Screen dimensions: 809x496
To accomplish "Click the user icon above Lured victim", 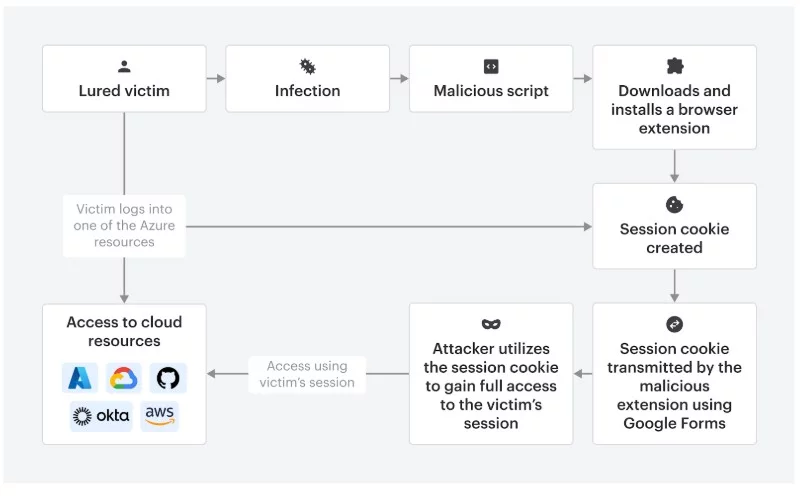I will pyautogui.click(x=124, y=66).
